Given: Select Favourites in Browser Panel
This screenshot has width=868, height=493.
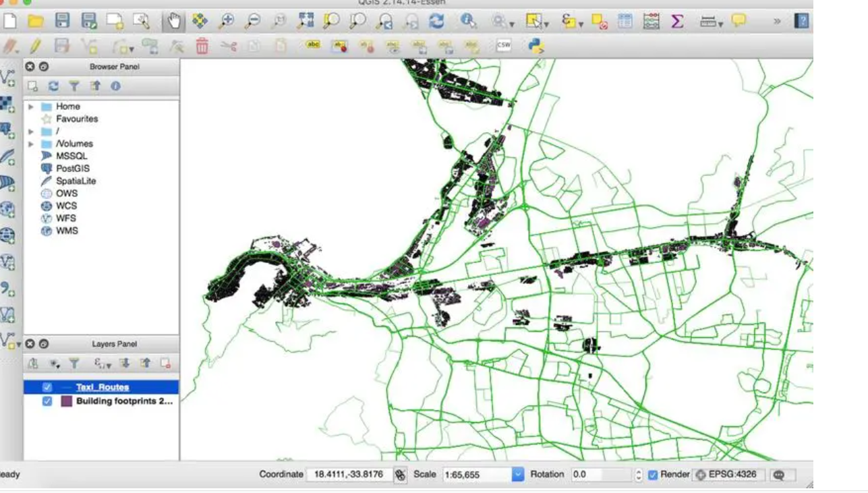Looking at the screenshot, I should (x=77, y=119).
